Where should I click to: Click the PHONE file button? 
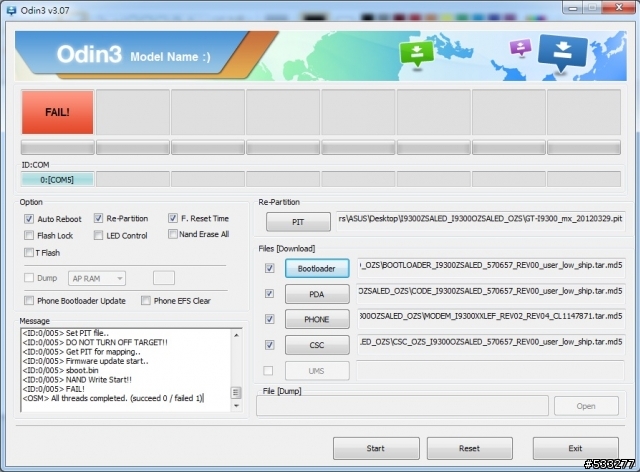coord(317,319)
